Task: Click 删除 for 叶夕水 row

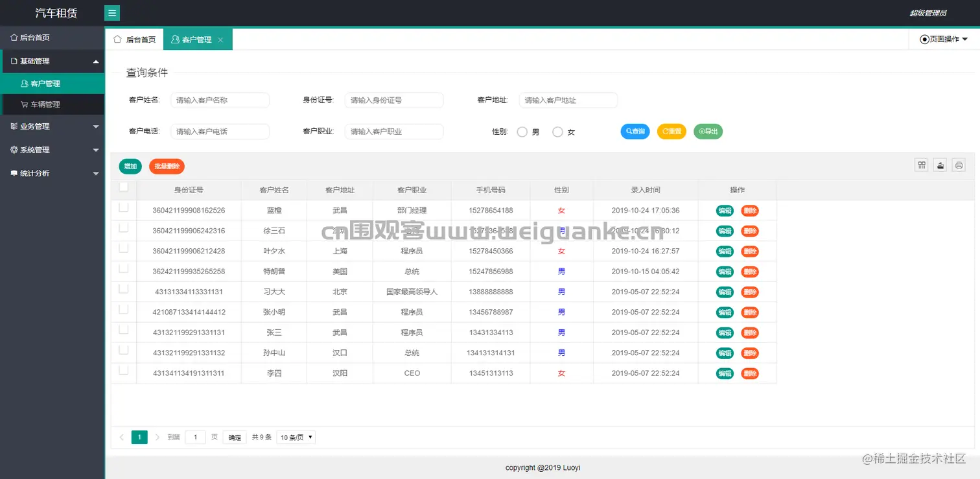Action: (x=750, y=251)
